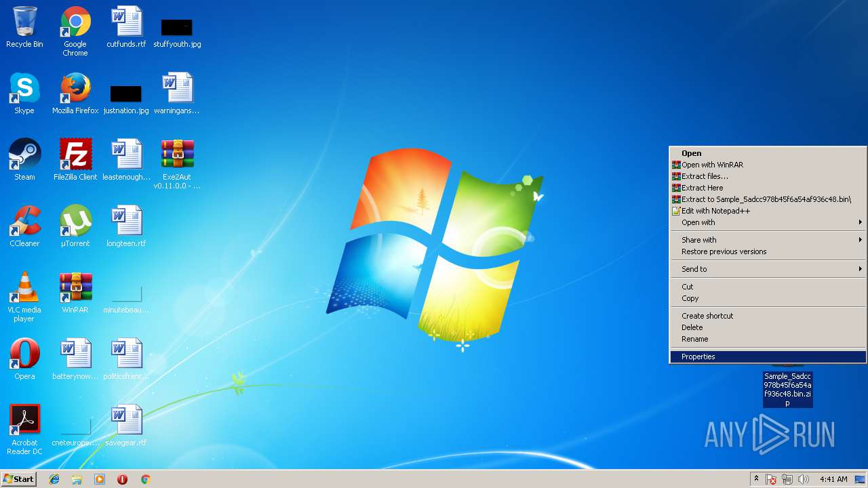Choose Copy in the context menu
The height and width of the screenshot is (488, 868).
click(x=768, y=298)
